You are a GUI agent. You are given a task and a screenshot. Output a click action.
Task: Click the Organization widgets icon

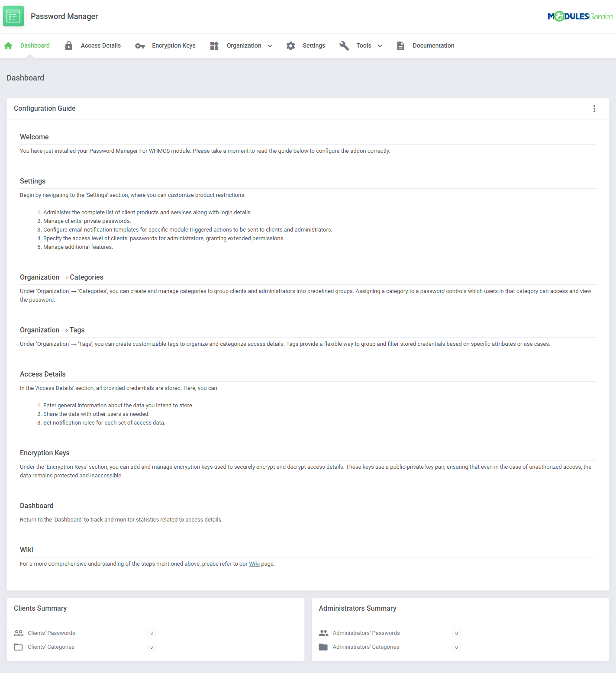(x=214, y=45)
